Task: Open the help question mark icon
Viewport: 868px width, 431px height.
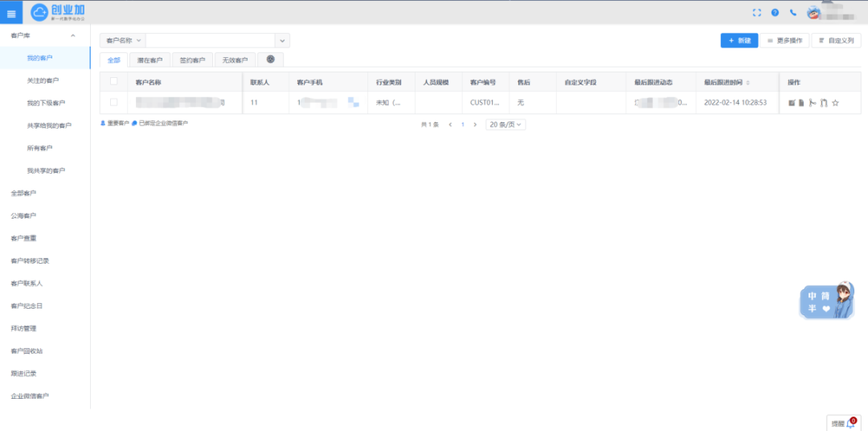Action: (775, 13)
